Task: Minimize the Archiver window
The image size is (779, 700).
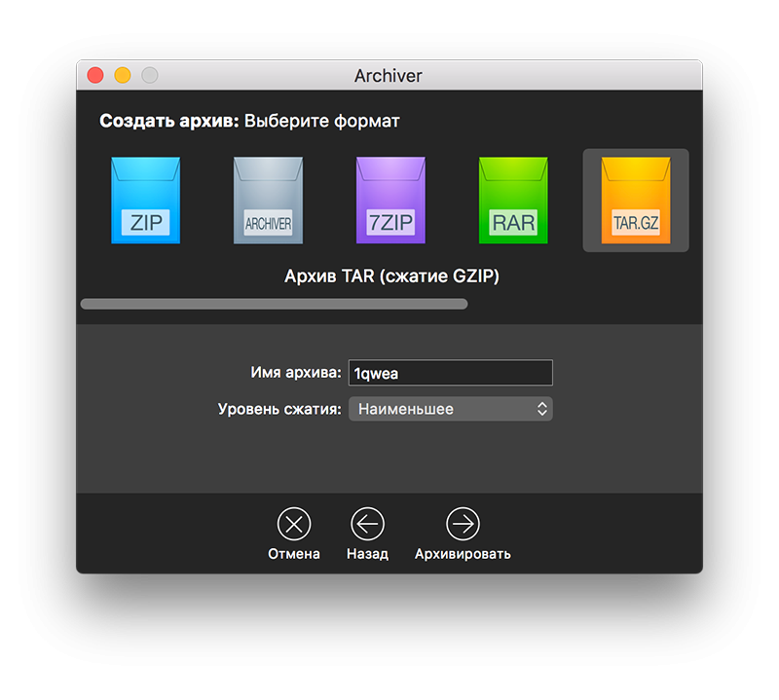Action: (x=123, y=76)
